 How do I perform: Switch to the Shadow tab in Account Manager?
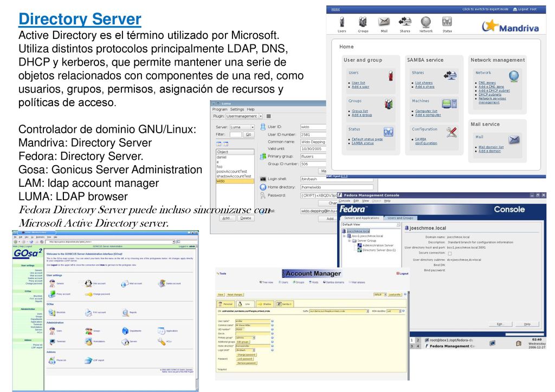coord(264,304)
